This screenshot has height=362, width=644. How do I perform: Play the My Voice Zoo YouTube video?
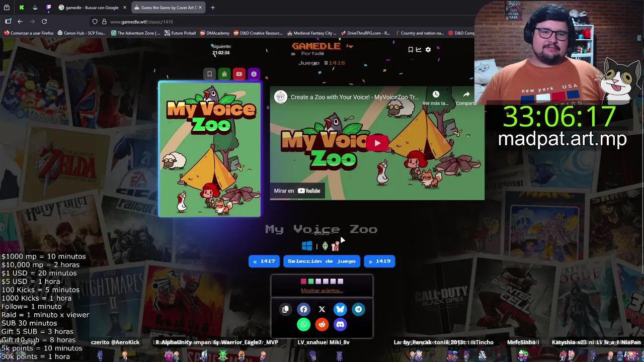pos(377,143)
